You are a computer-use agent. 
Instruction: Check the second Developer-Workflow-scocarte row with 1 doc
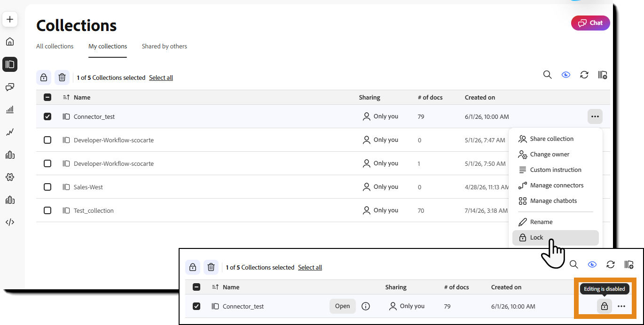(x=47, y=163)
